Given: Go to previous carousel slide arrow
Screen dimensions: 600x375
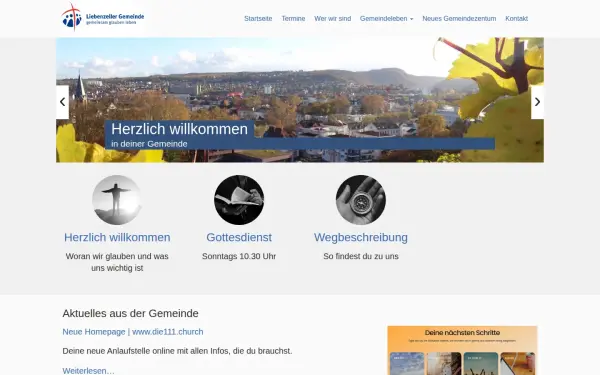Looking at the screenshot, I should click(62, 102).
